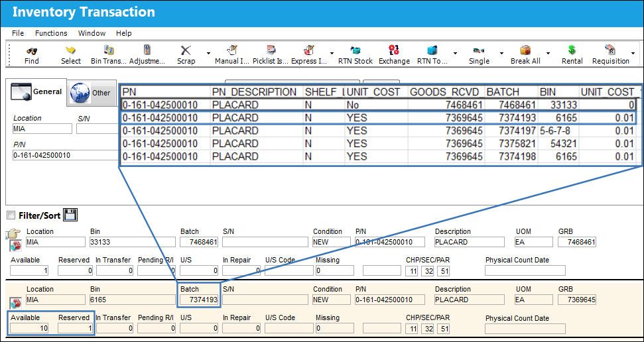Enable the Filter/Sort checkbox

coord(11,215)
